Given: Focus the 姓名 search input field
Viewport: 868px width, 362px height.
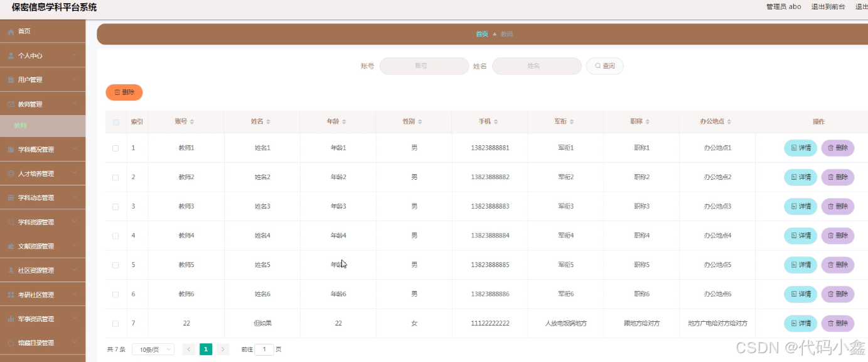Looking at the screenshot, I should (x=537, y=66).
